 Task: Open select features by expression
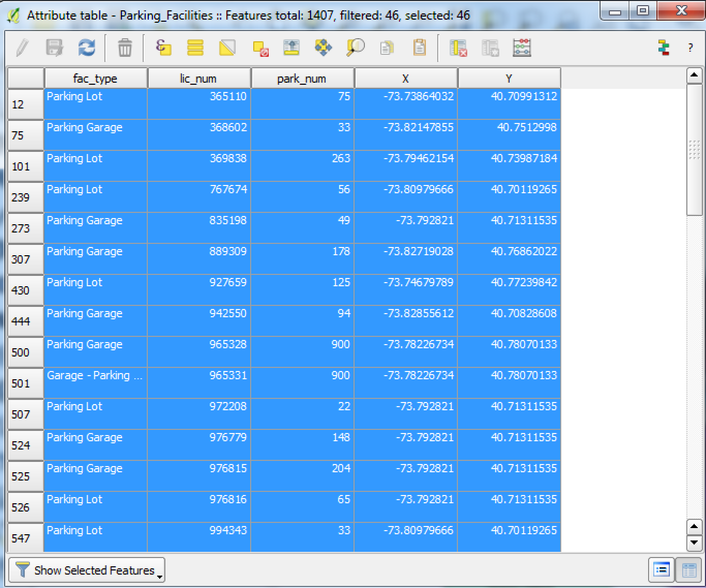(x=163, y=48)
